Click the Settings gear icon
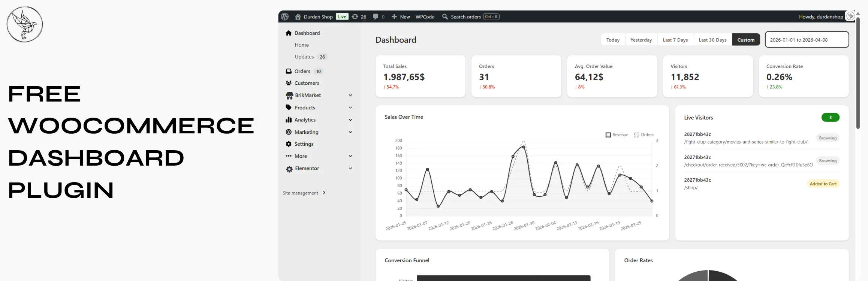The height and width of the screenshot is (281, 868). coord(289,144)
